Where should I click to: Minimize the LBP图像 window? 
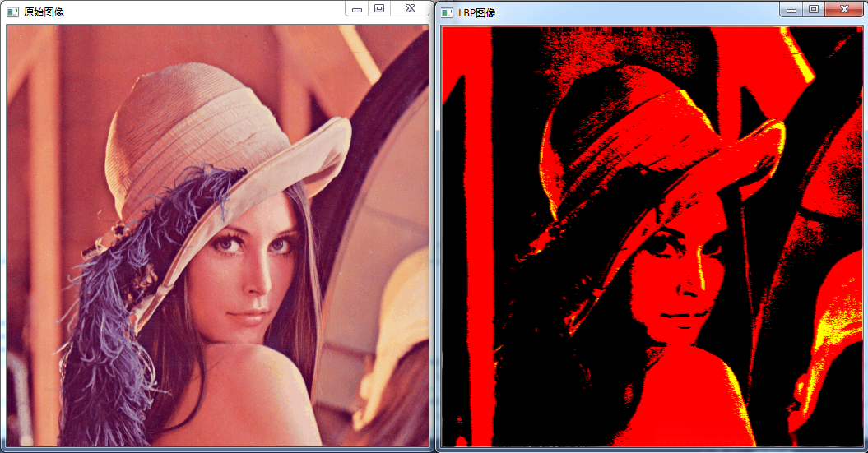click(x=791, y=9)
